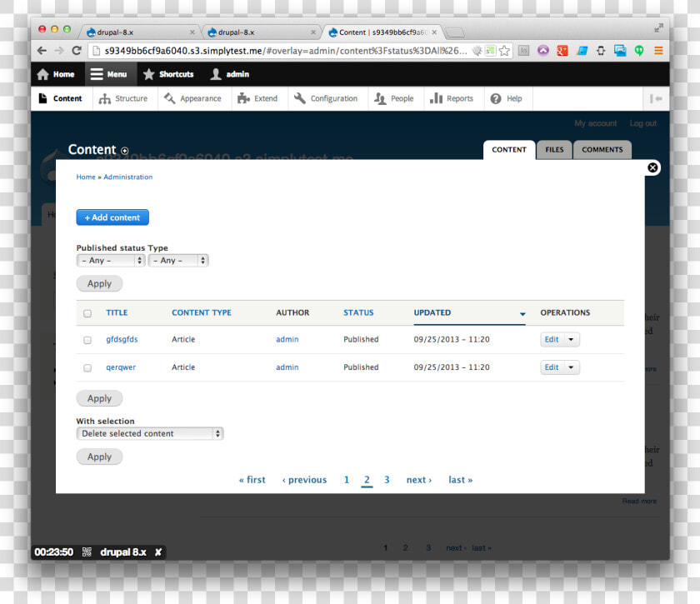
Task: Select the Content overlay tab
Action: click(x=509, y=150)
